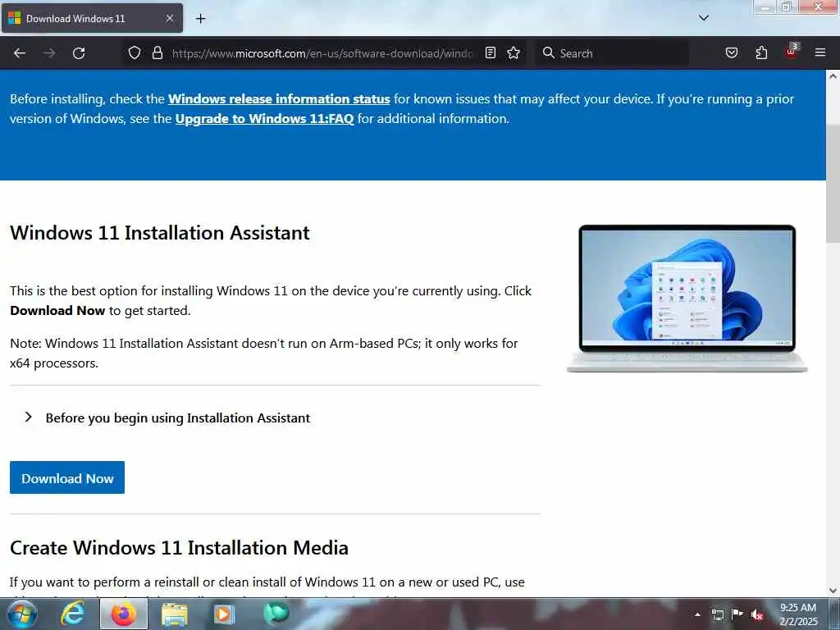Open a new tab with plus button

(200, 19)
